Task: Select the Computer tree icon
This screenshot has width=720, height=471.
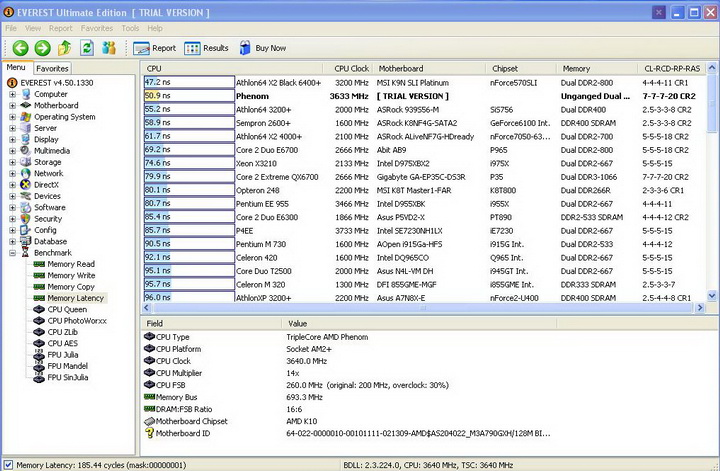Action: pos(26,94)
